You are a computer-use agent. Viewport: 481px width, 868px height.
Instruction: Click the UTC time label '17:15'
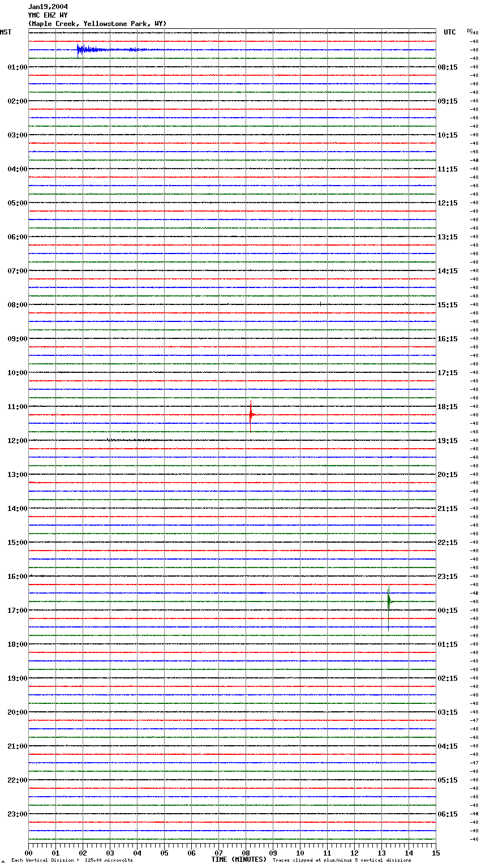pyautogui.click(x=448, y=373)
